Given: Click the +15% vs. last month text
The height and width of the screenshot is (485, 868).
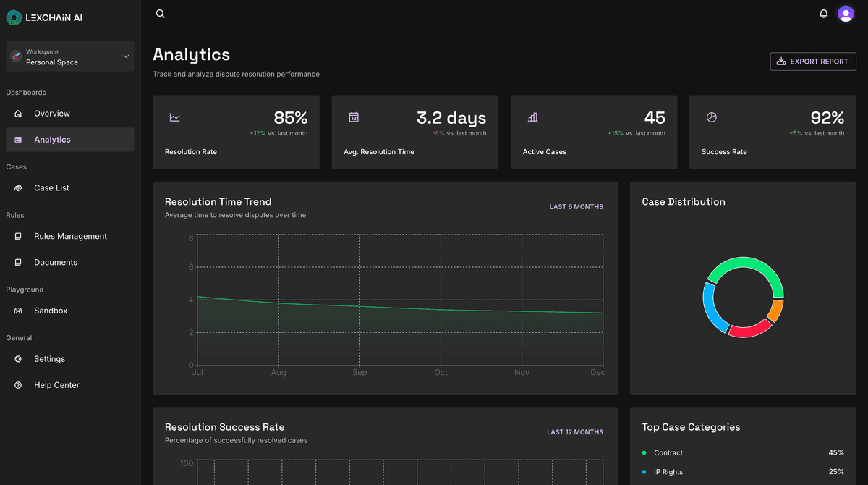Looking at the screenshot, I should tap(637, 133).
